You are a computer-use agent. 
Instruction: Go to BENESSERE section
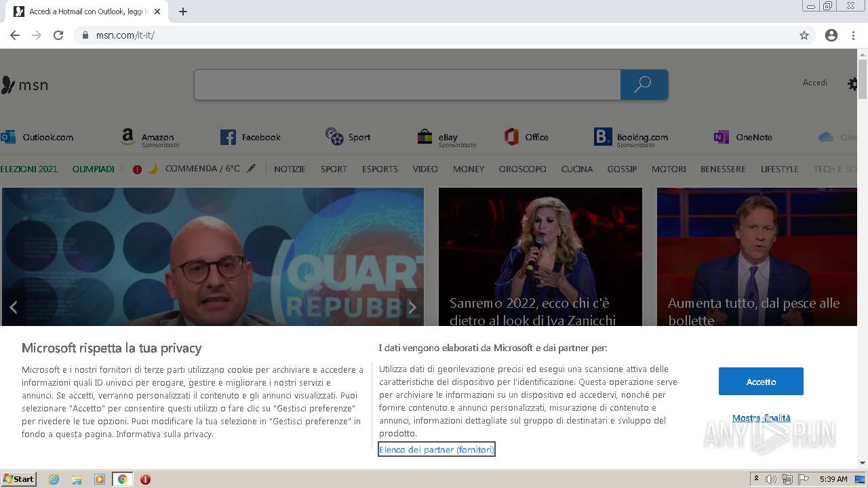pyautogui.click(x=723, y=169)
